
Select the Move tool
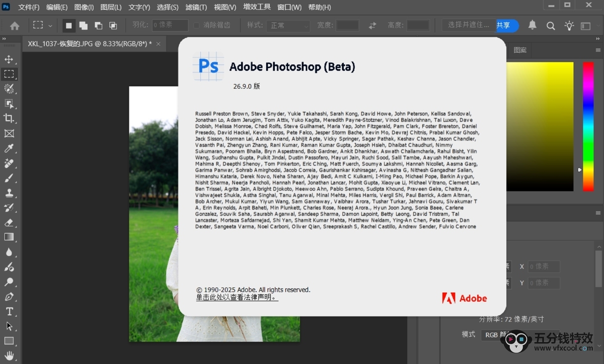pos(9,59)
